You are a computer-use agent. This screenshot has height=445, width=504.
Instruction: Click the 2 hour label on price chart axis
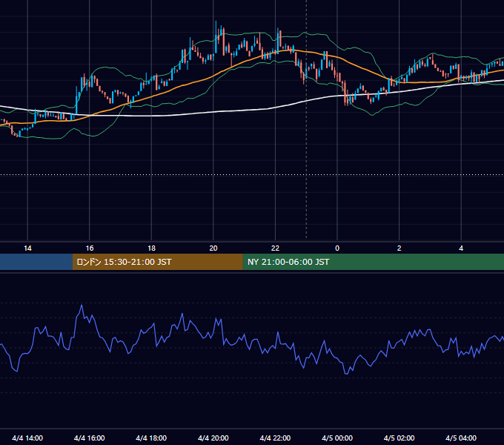tap(399, 248)
